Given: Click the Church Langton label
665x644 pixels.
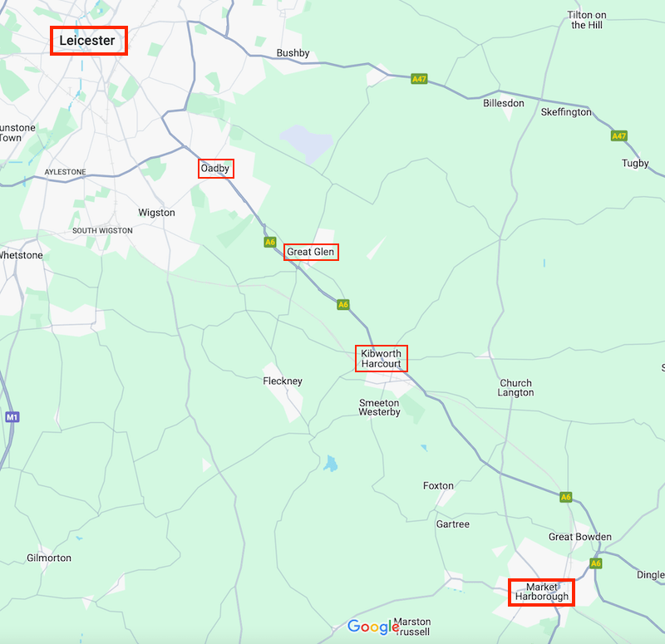Looking at the screenshot, I should [515, 387].
